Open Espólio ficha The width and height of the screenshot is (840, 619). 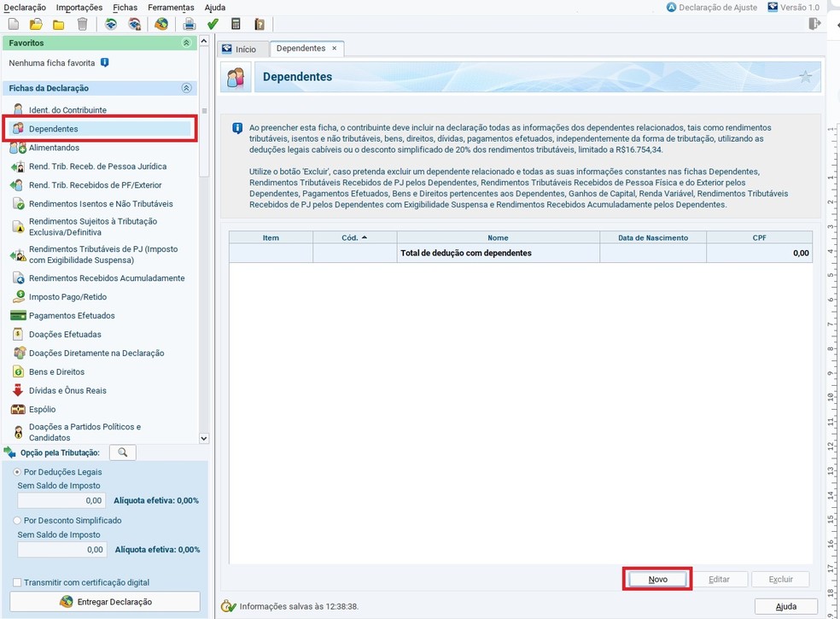tap(43, 410)
